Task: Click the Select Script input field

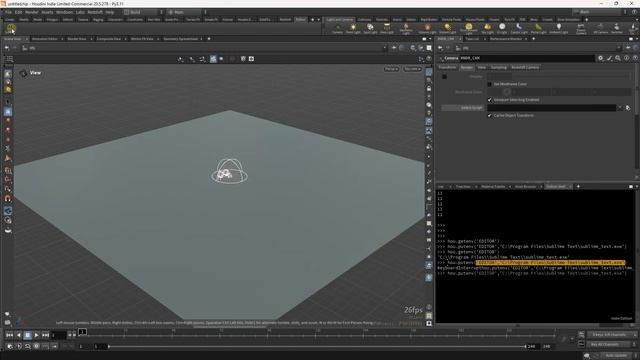Action: tap(551, 108)
